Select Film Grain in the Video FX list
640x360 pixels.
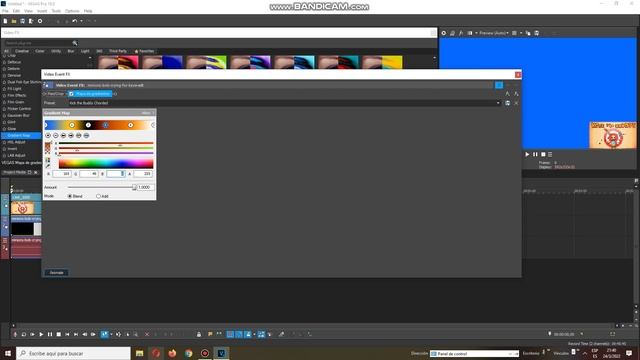[x=16, y=102]
